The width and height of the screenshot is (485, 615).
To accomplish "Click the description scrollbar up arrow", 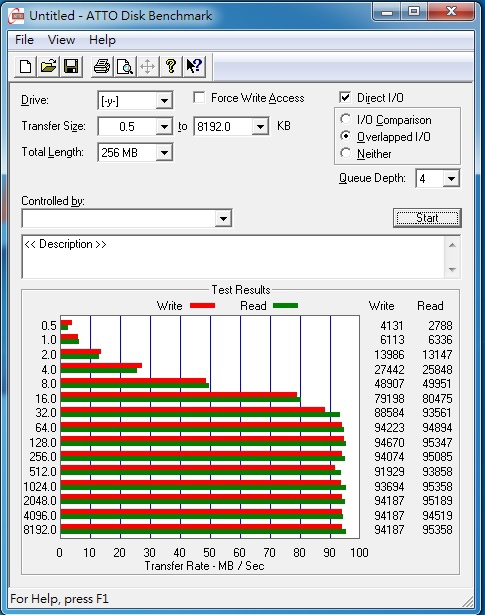I will [452, 246].
